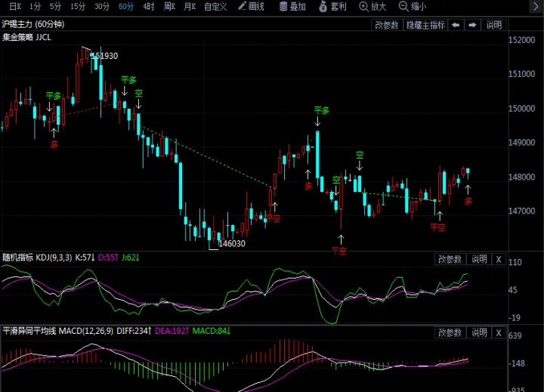Click 改参数 in the KDJ panel

450,259
